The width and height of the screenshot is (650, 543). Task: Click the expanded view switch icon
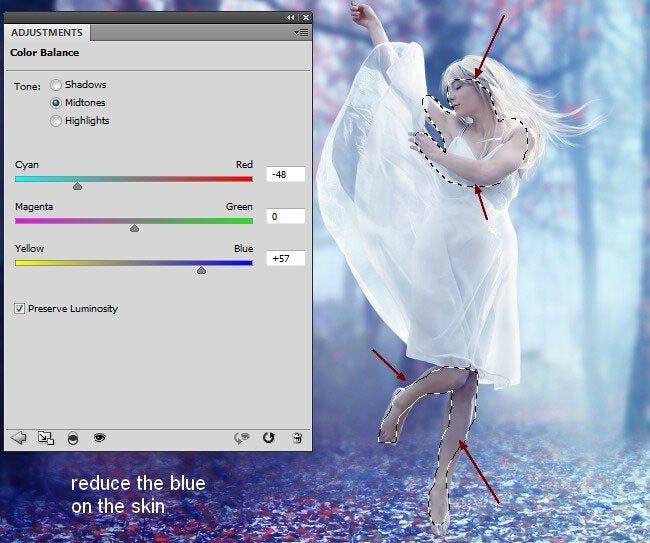[46, 438]
